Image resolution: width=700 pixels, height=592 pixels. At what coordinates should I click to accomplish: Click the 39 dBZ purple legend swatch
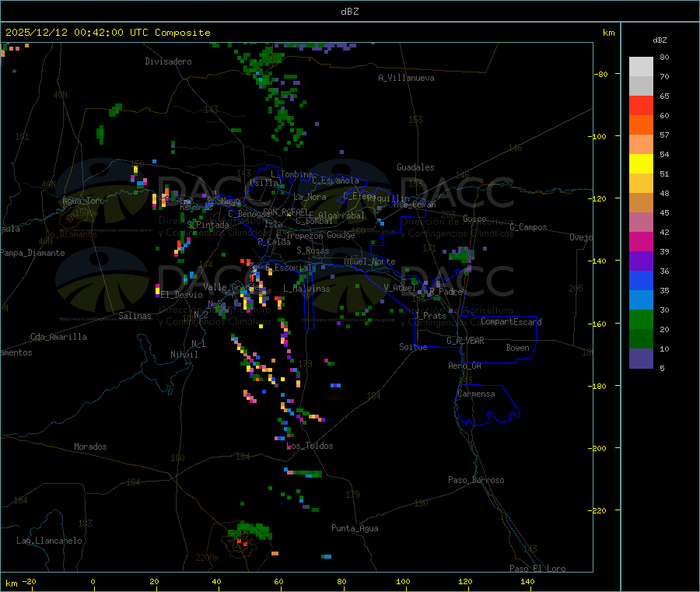641,261
